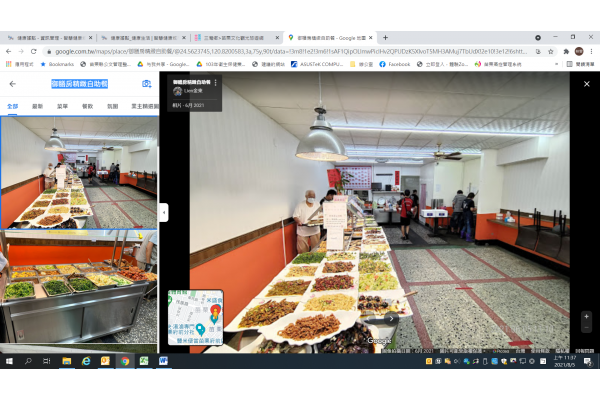
Task: Click the Chrome profile avatar
Action: tap(579, 51)
